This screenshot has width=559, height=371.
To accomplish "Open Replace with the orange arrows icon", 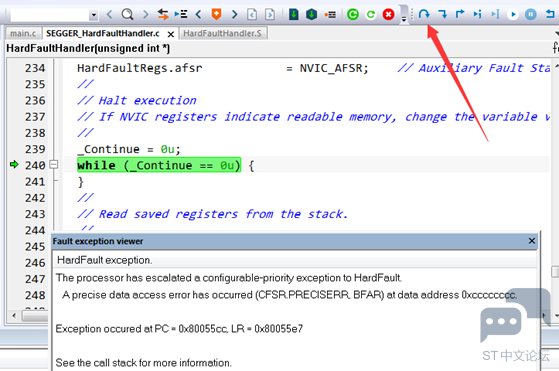I will tap(163, 15).
